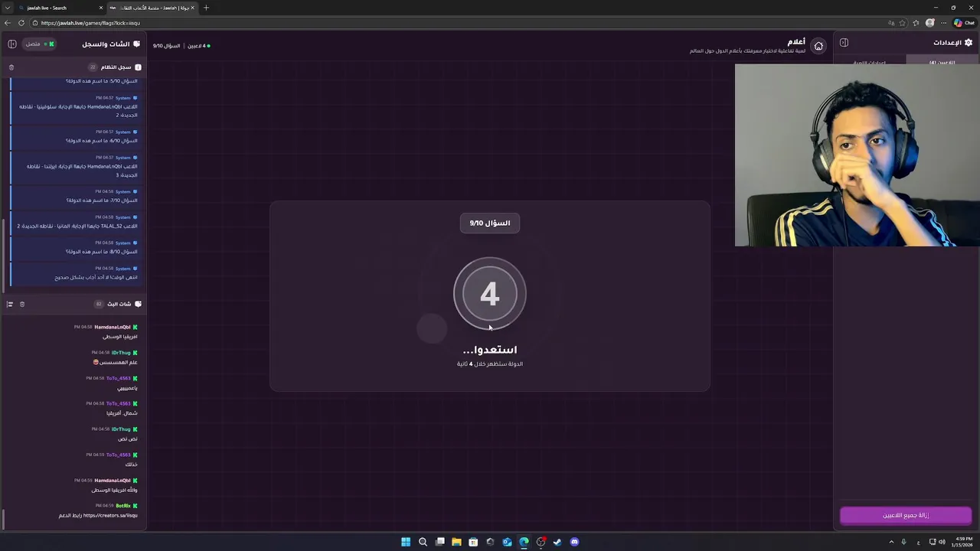Open the browser Settings and more menu
The width and height of the screenshot is (980, 551).
943,23
